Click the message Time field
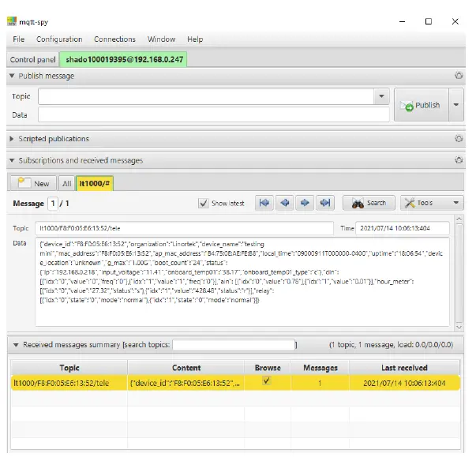476x457 pixels. (x=403, y=228)
